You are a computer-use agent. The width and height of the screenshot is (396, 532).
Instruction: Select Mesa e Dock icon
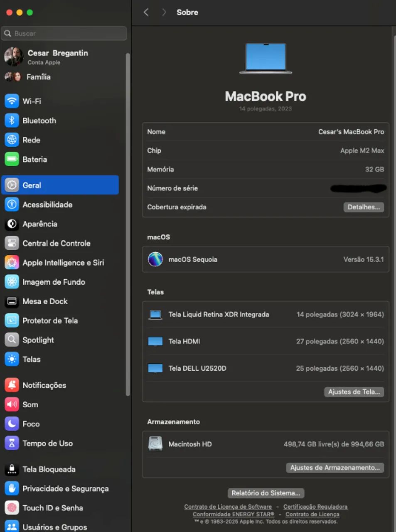click(12, 301)
